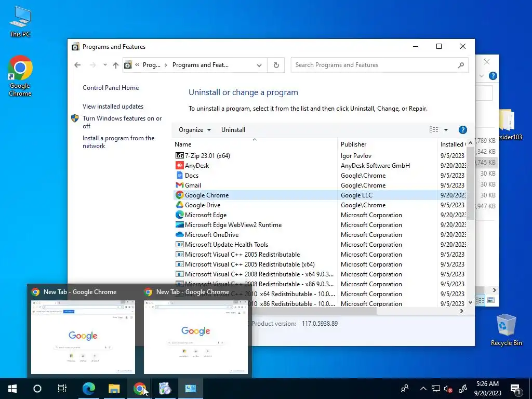The width and height of the screenshot is (532, 399).
Task: Click help icon in background window
Action: [493, 76]
